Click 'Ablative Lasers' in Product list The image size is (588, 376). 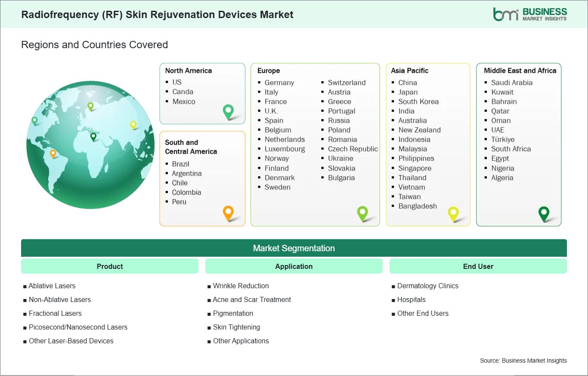[52, 286]
